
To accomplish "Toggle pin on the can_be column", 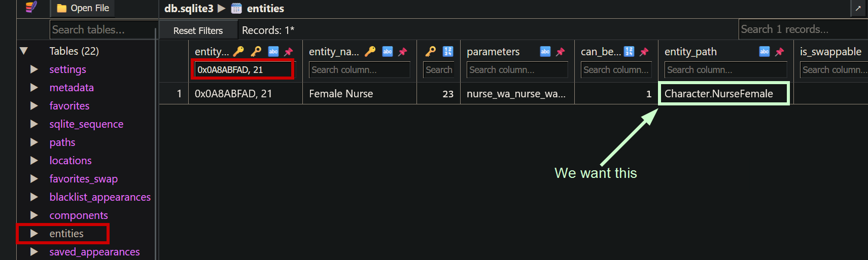I will pos(644,52).
